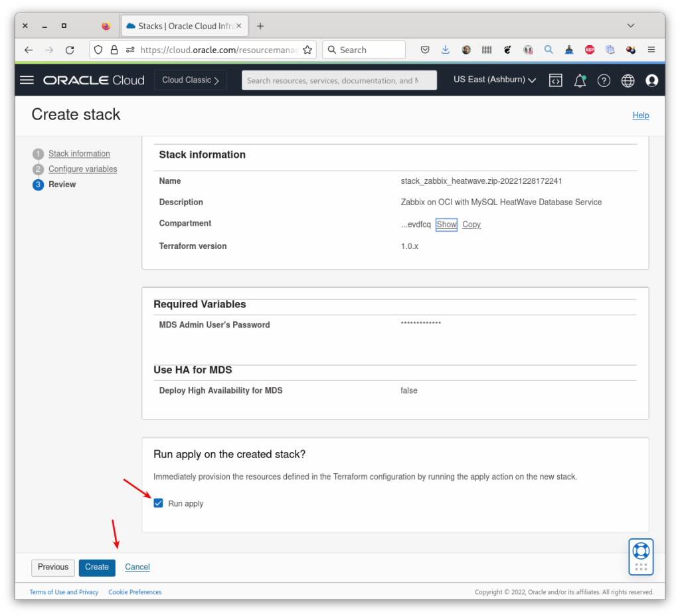The height and width of the screenshot is (616, 680).
Task: Open the announcements bell icon
Action: [579, 80]
